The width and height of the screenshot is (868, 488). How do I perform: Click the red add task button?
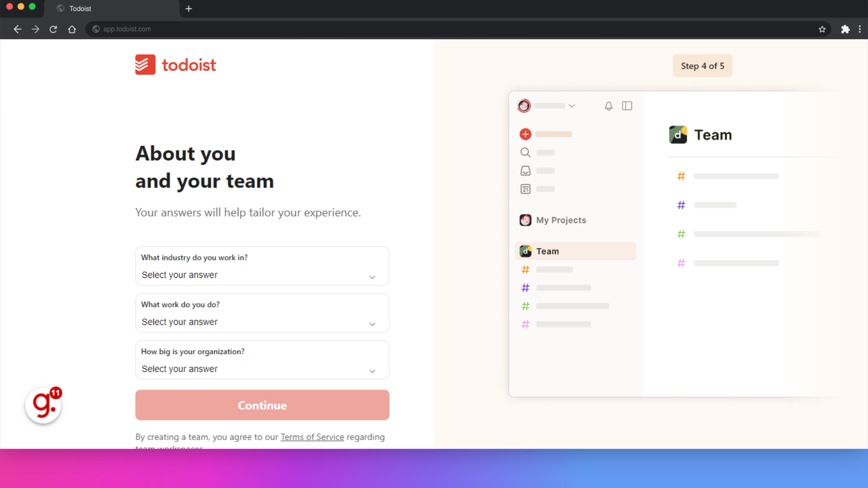point(525,133)
